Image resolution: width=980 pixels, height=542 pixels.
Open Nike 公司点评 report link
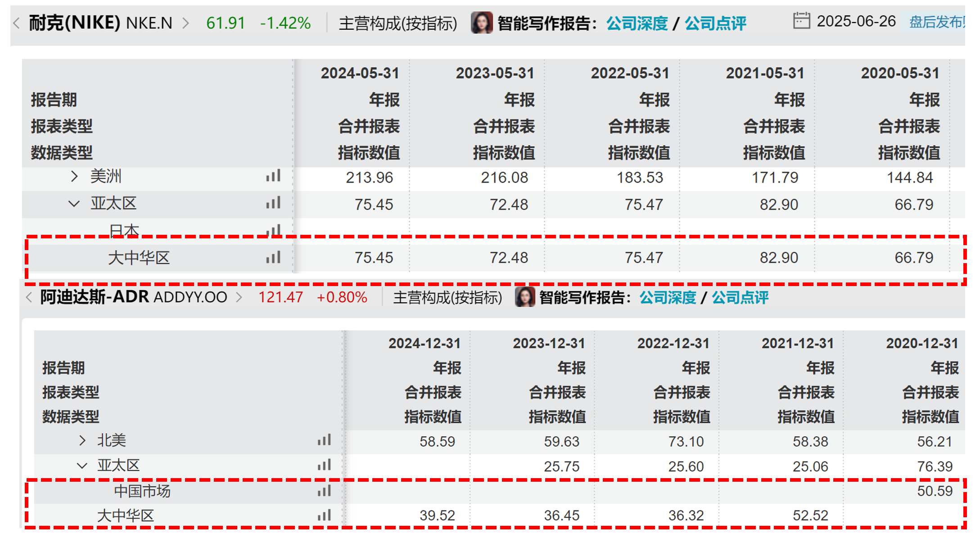click(715, 23)
